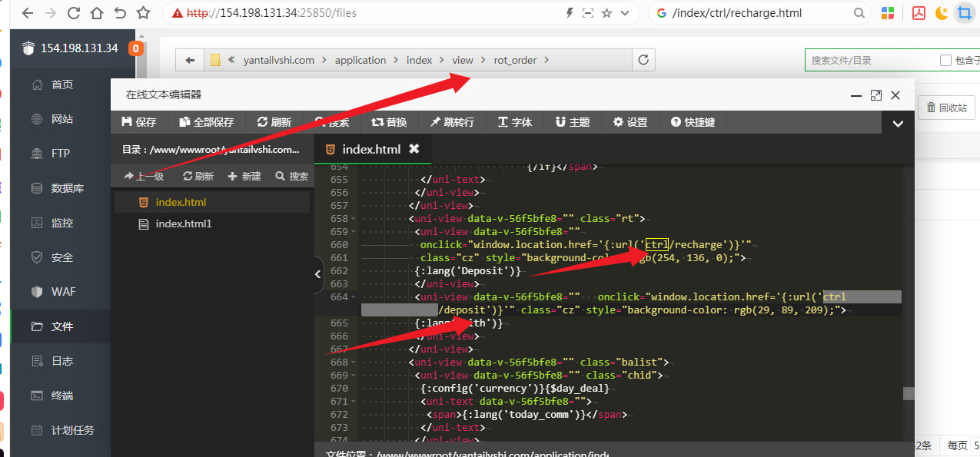980x457 pixels.
Task: Fold code block at line 659
Action: 354,232
